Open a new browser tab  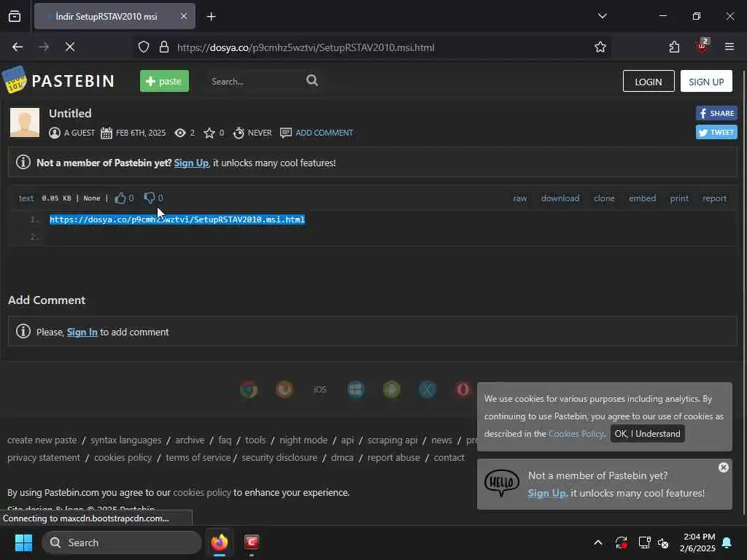211,17
